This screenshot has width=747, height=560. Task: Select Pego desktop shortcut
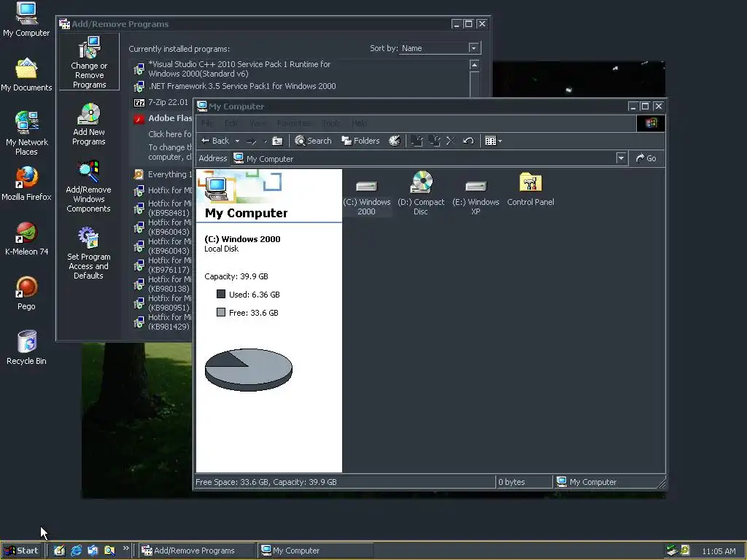tap(26, 293)
